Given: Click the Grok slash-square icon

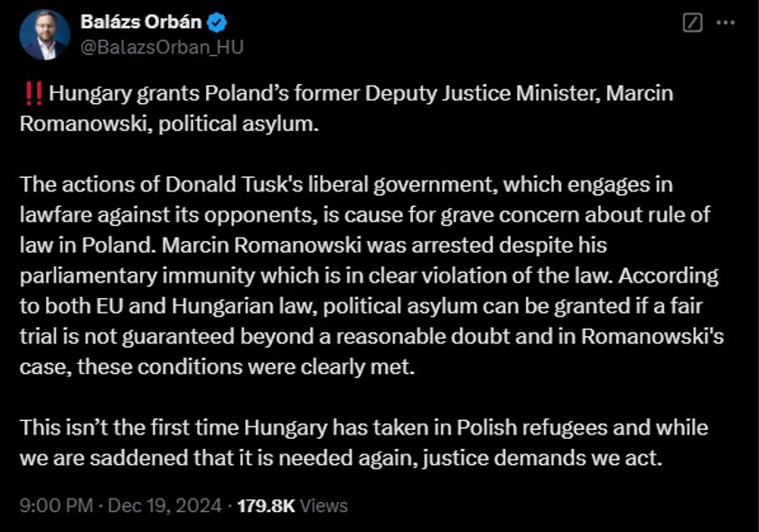Looking at the screenshot, I should [x=692, y=23].
